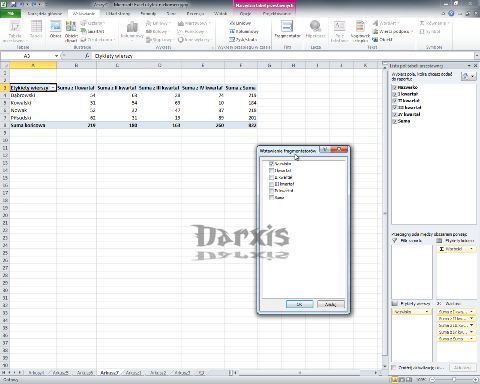Insert an Obiekt (object) from Tekst group
The image size is (480, 384).
[383, 40]
